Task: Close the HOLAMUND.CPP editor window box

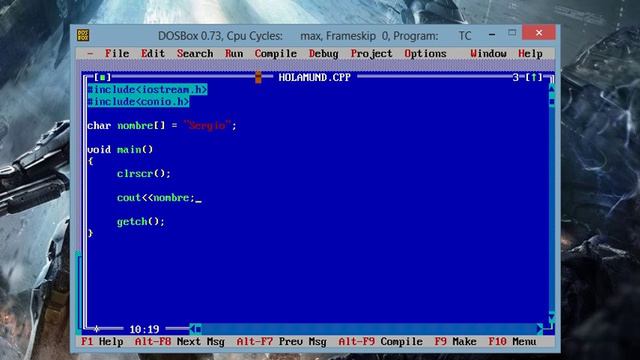Action: click(x=102, y=77)
